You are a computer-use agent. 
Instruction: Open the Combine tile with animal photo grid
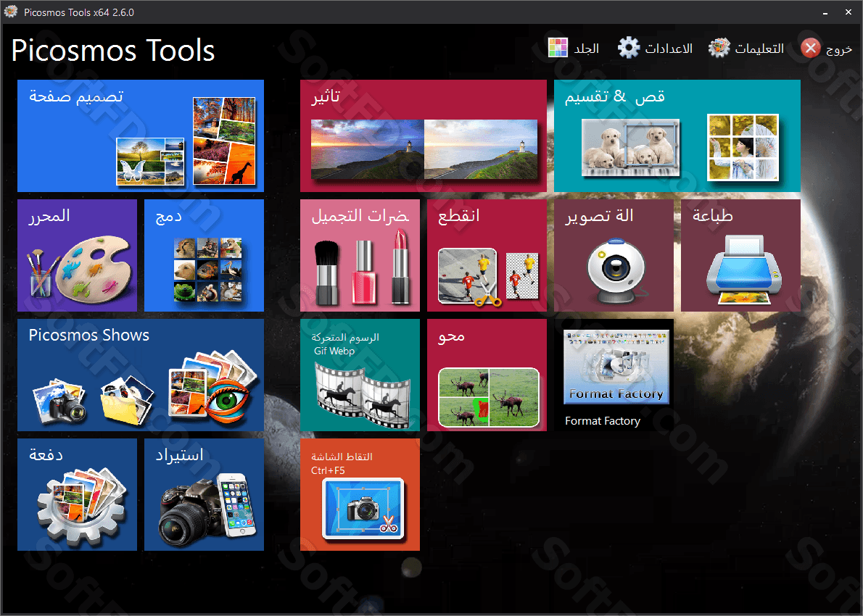pyautogui.click(x=204, y=255)
